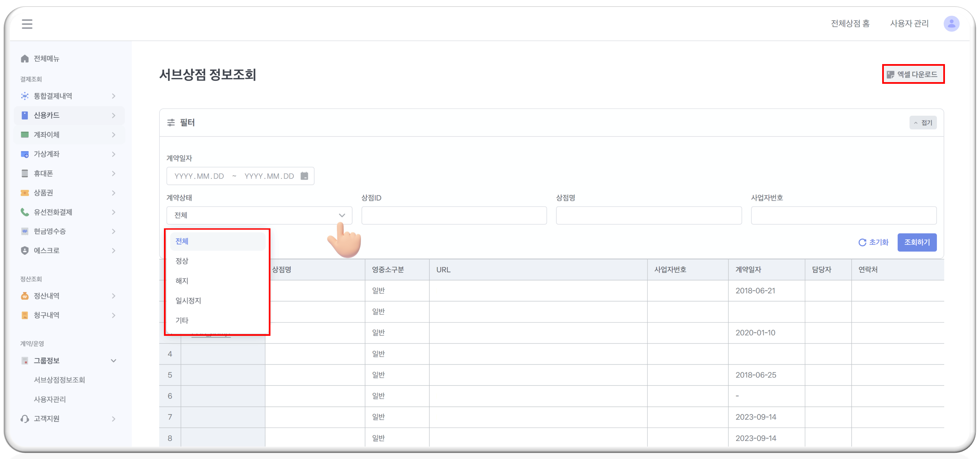Click the 에스크로 shield icon
This screenshot has width=980, height=459.
click(x=25, y=251)
